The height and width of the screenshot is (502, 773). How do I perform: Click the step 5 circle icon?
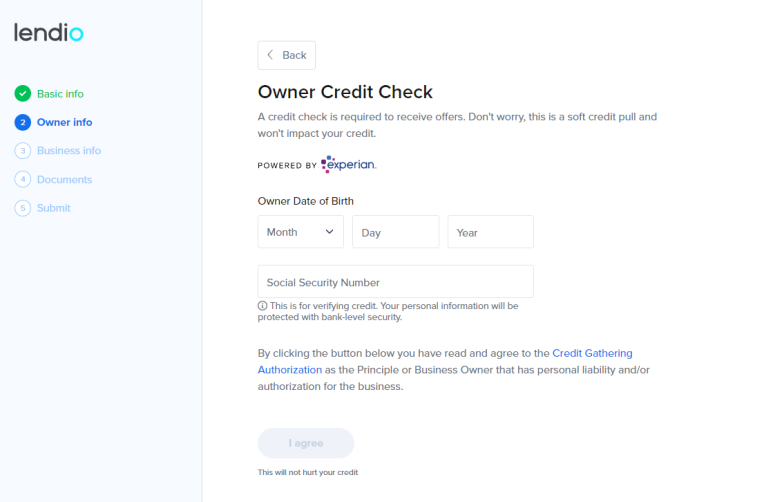[23, 208]
